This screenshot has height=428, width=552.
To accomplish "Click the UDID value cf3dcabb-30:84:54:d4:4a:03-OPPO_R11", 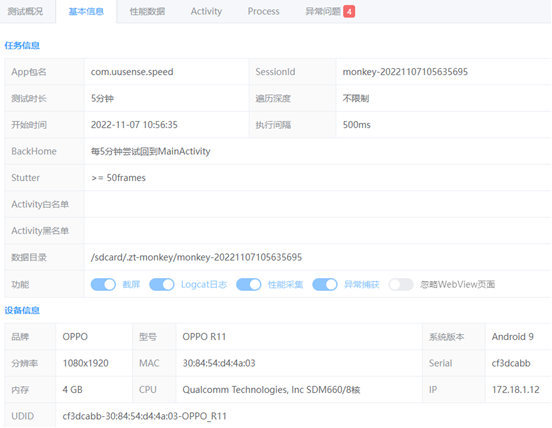I will pos(144,416).
